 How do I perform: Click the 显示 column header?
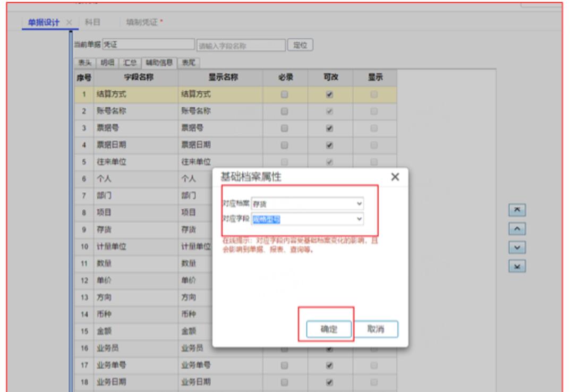click(x=375, y=78)
